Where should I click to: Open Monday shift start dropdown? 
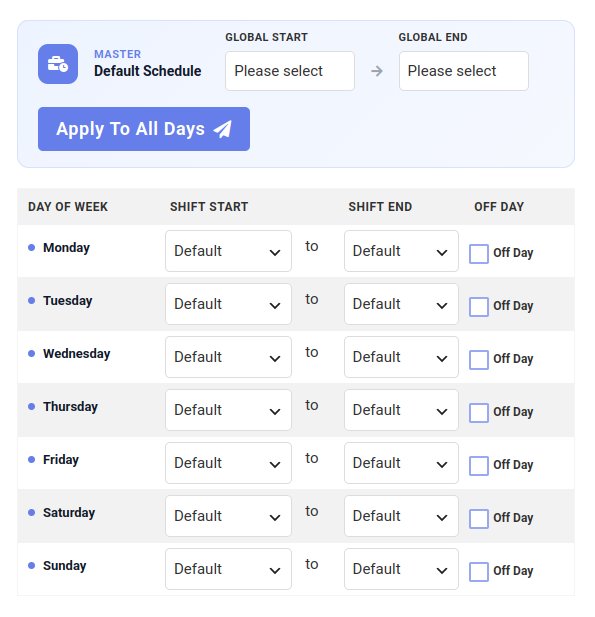(x=228, y=251)
